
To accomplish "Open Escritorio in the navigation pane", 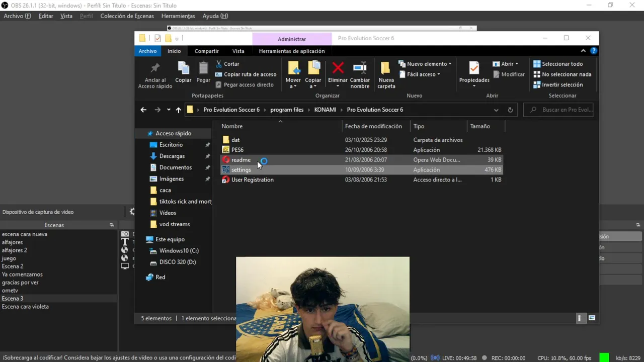I will 171,145.
